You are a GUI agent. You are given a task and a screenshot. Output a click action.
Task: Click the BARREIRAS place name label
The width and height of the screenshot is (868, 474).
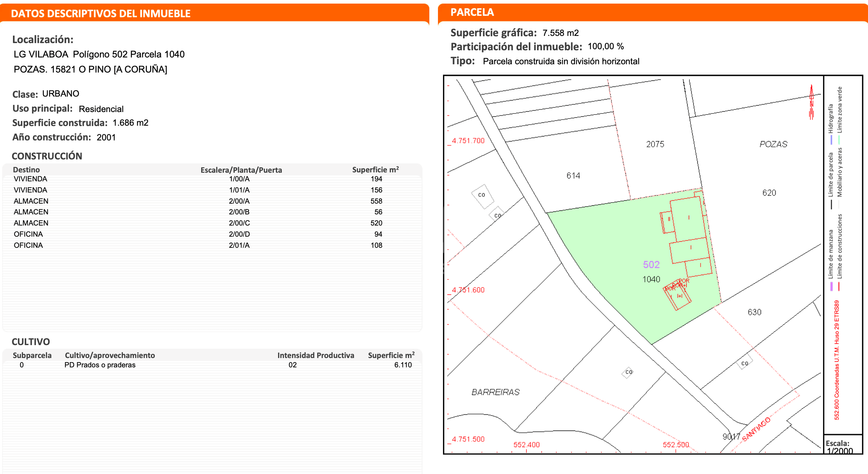(495, 392)
